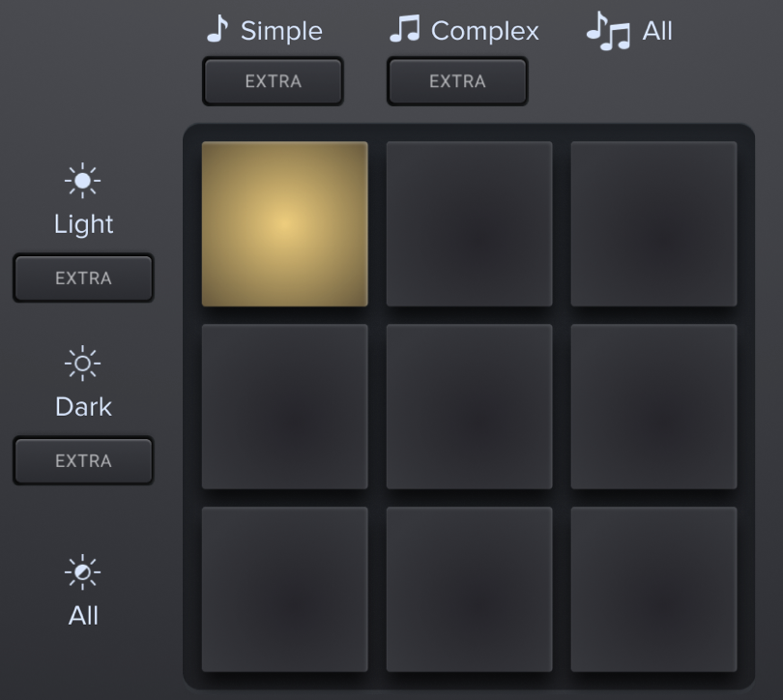Select the Dark Complex center pad

point(470,406)
